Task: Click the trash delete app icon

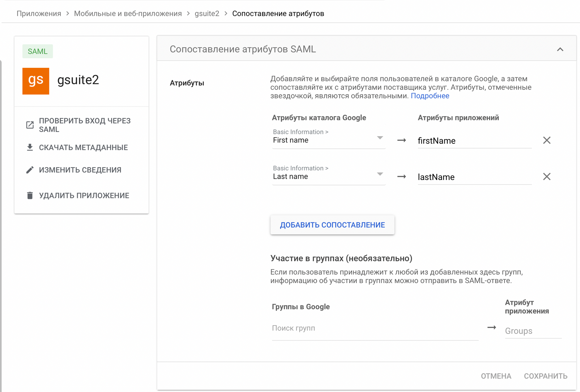Action: (30, 196)
